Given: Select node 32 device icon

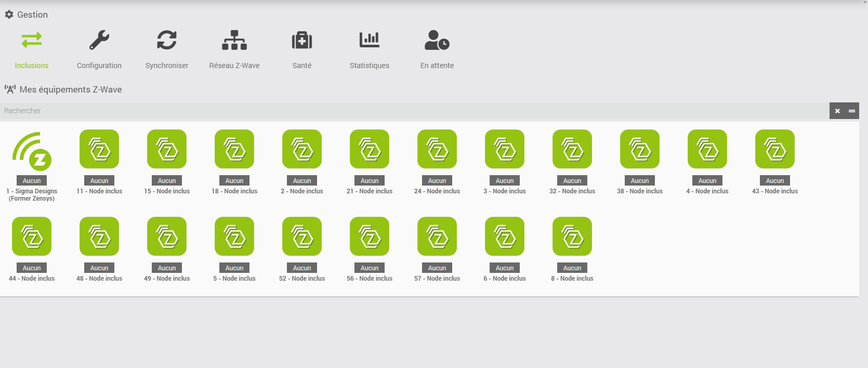Looking at the screenshot, I should coord(572,149).
